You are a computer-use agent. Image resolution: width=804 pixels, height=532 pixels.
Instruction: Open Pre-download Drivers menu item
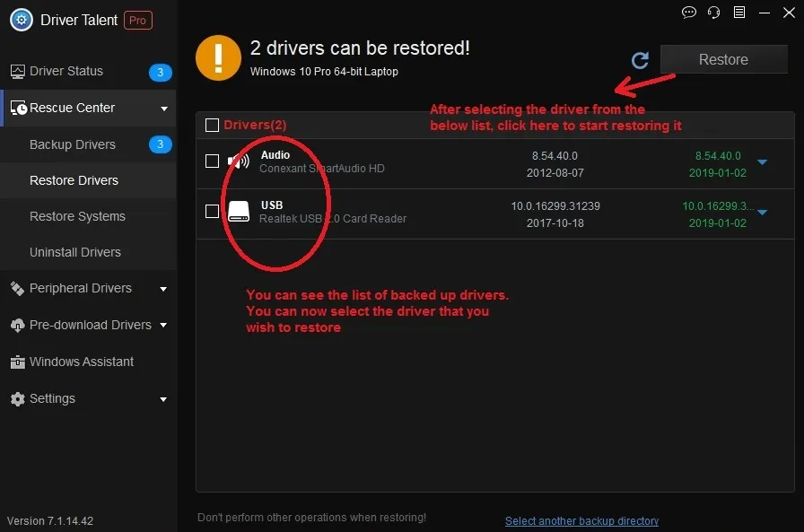point(88,325)
